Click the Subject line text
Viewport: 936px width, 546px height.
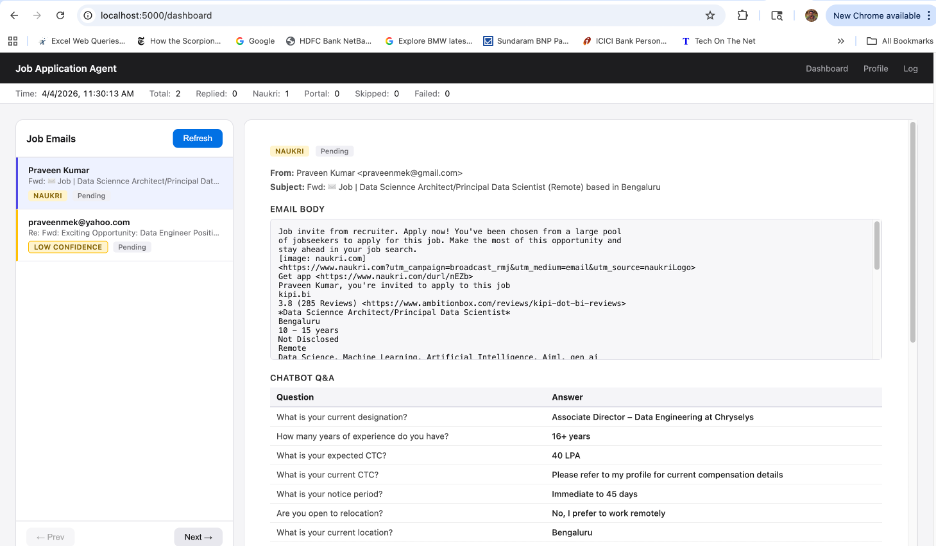pos(465,187)
